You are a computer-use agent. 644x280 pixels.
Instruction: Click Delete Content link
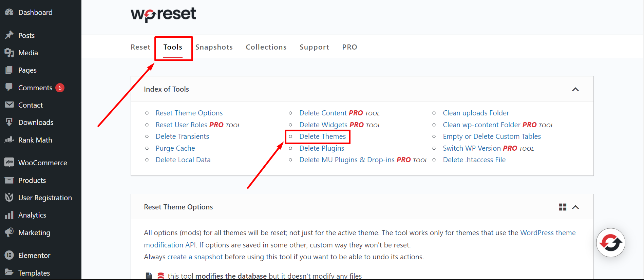coord(323,113)
